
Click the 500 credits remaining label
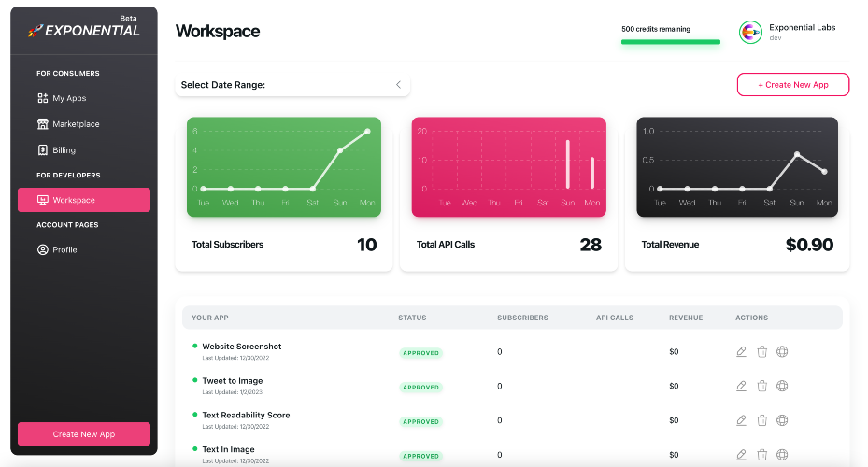[x=655, y=29]
